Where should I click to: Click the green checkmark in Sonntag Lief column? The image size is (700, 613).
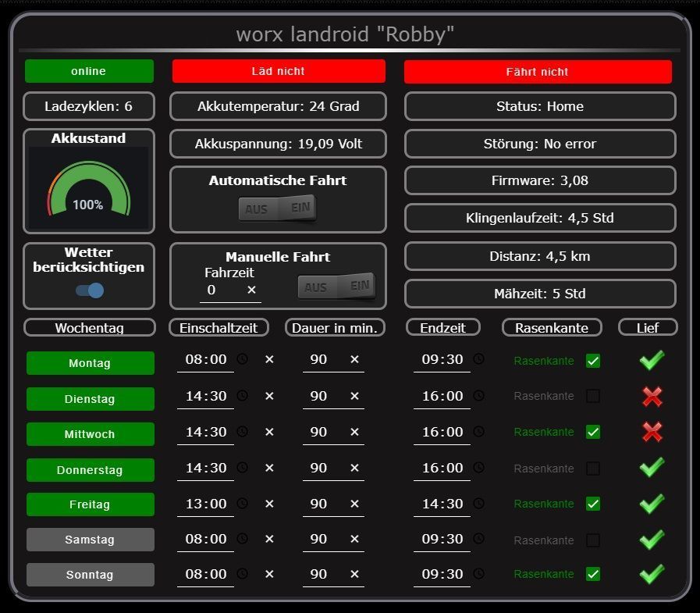coord(652,574)
